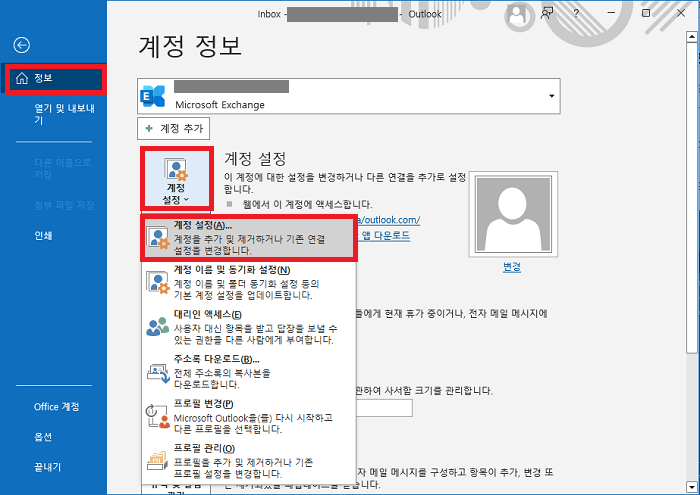Open help with the question mark icon
The width and height of the screenshot is (700, 495).
(x=576, y=13)
